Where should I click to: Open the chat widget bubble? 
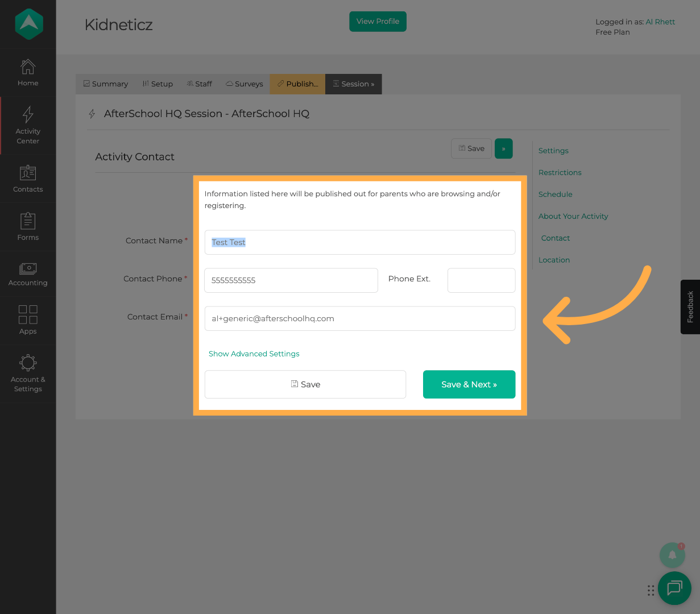point(674,588)
